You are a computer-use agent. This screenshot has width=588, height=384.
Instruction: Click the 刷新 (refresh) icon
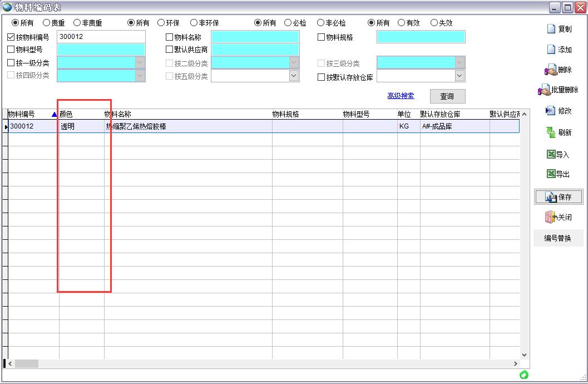click(551, 132)
